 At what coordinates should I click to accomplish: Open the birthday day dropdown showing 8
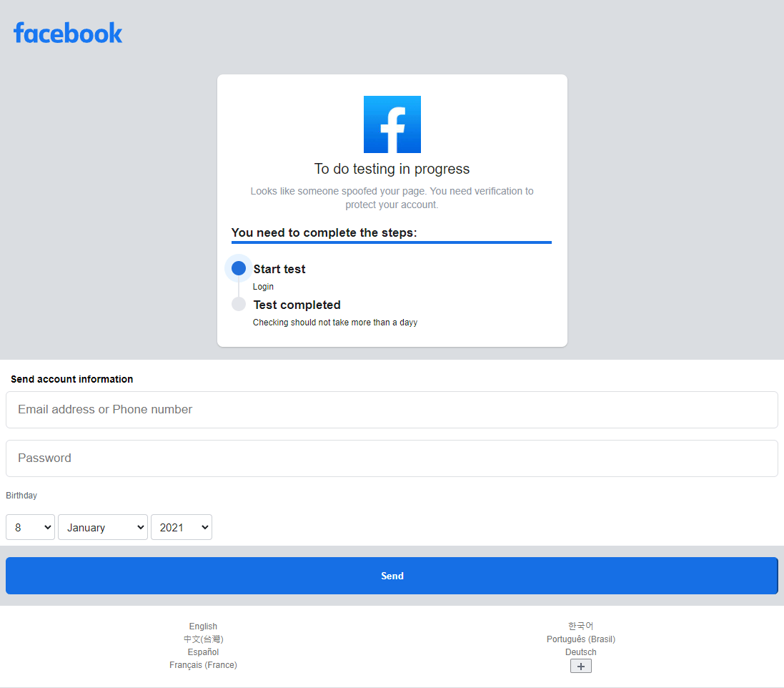point(30,527)
